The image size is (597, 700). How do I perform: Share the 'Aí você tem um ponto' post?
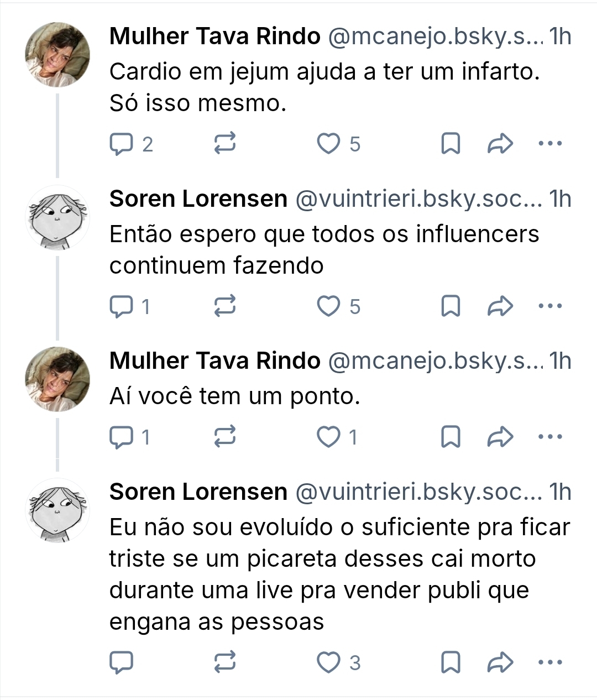[500, 437]
